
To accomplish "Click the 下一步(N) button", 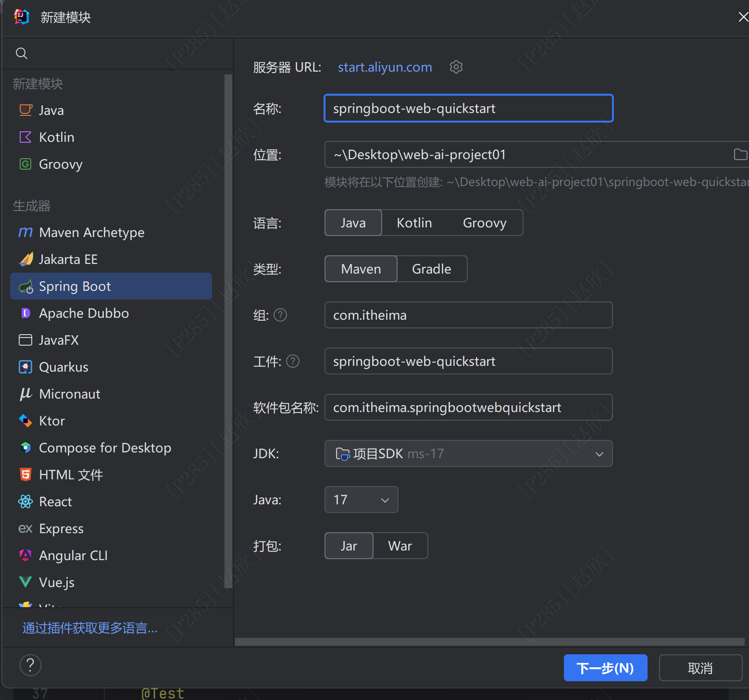I will 605,668.
